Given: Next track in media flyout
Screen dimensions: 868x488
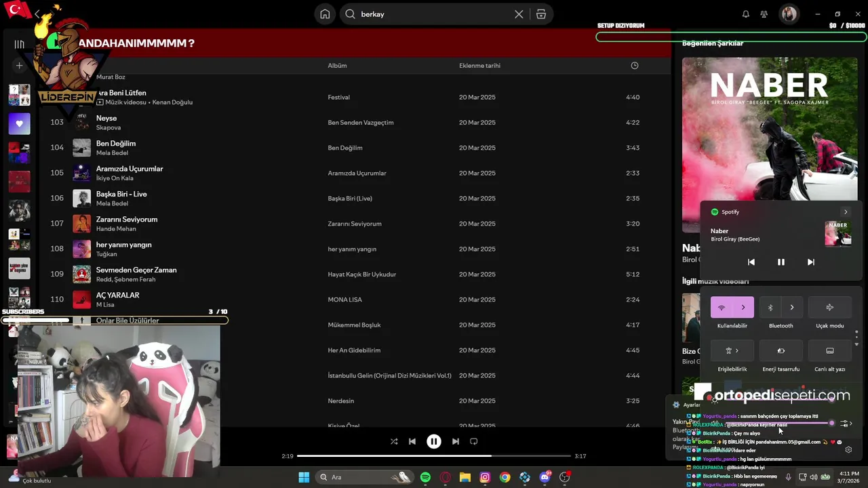Looking at the screenshot, I should [x=811, y=262].
